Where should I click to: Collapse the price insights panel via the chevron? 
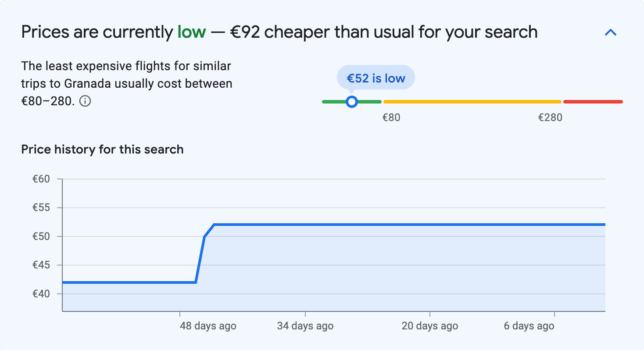[611, 32]
